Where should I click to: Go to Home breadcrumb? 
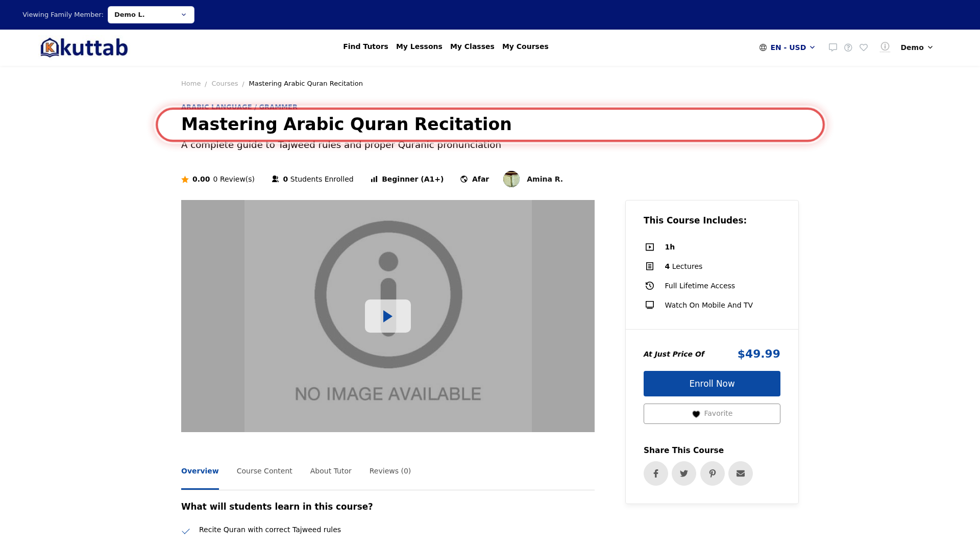point(191,84)
